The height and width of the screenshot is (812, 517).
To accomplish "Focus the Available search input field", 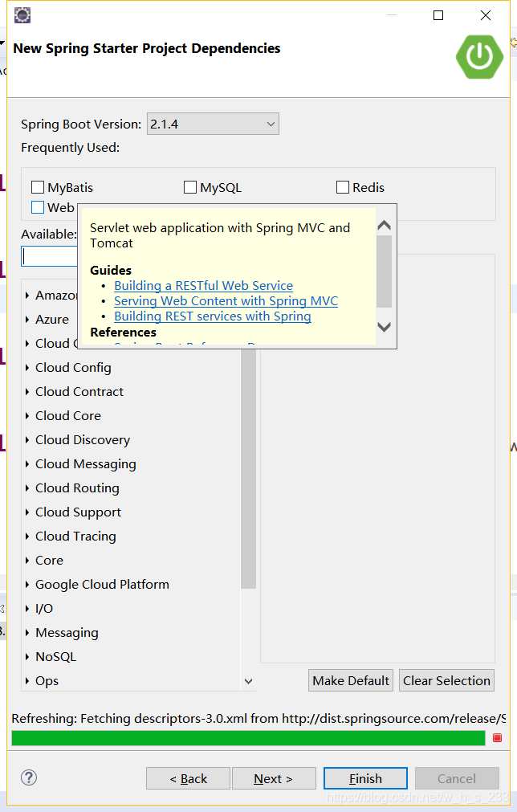I will click(x=50, y=256).
